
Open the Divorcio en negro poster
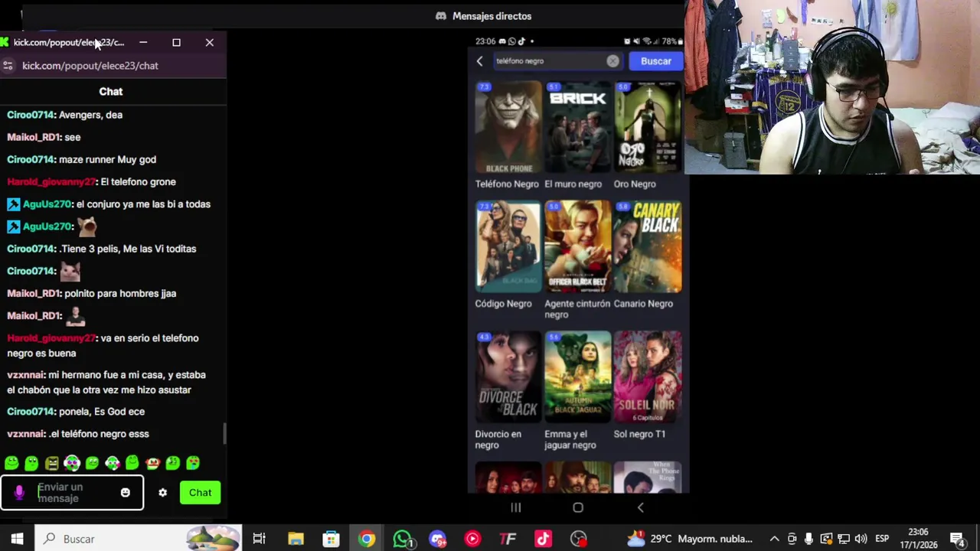click(x=508, y=378)
